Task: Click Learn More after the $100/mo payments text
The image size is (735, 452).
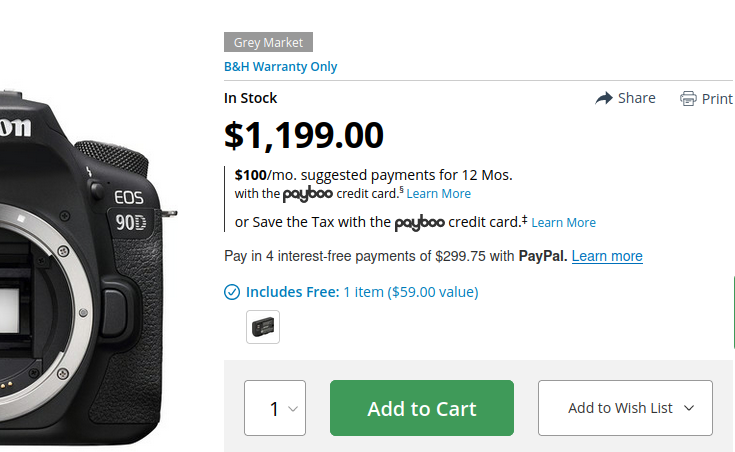Action: click(438, 194)
